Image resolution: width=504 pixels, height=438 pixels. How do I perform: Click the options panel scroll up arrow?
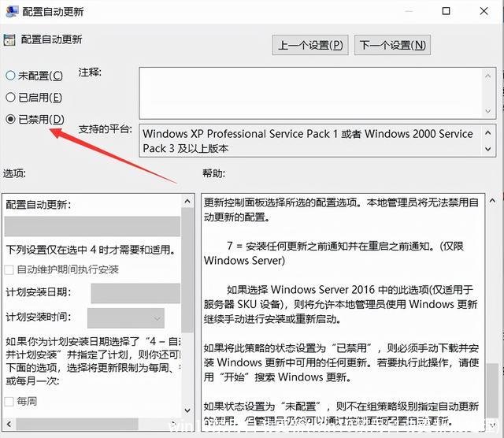coord(187,202)
